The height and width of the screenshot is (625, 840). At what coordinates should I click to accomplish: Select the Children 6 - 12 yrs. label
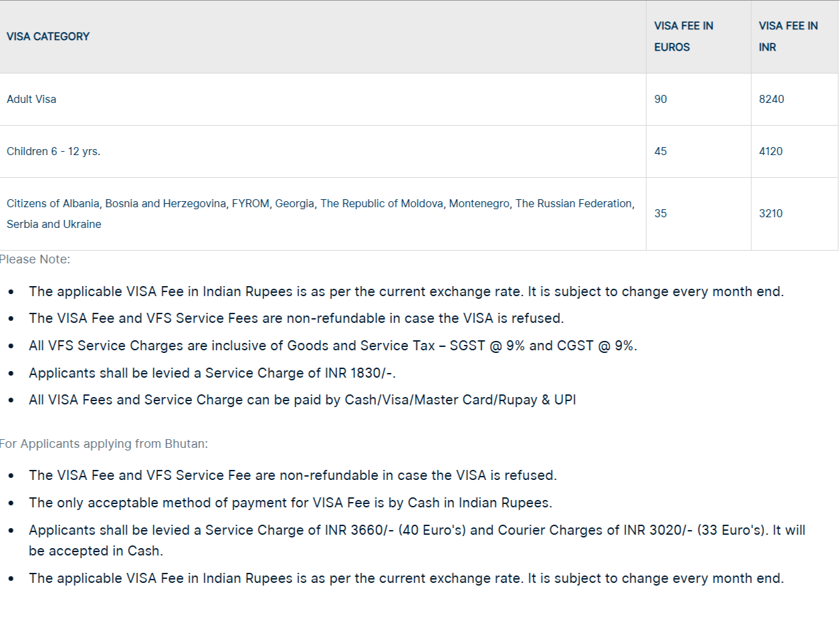pyautogui.click(x=54, y=151)
